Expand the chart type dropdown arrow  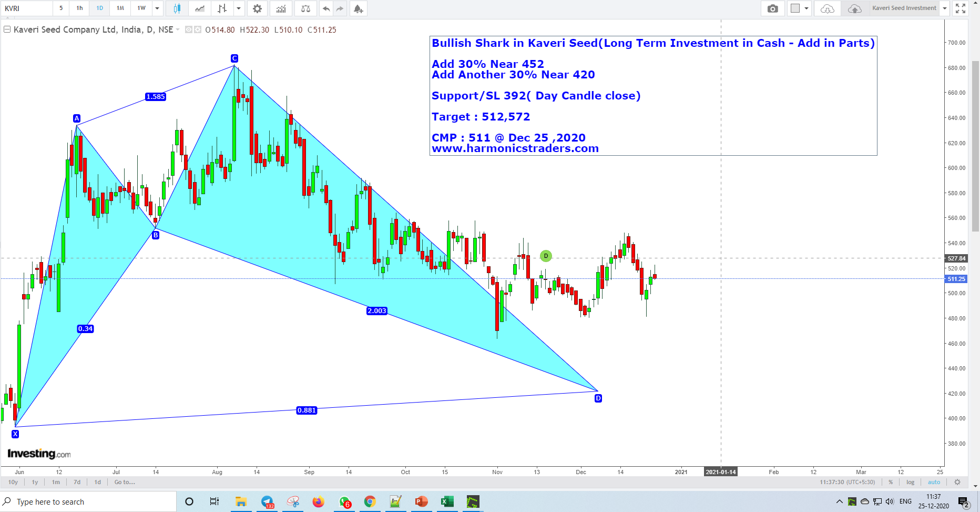(x=239, y=8)
